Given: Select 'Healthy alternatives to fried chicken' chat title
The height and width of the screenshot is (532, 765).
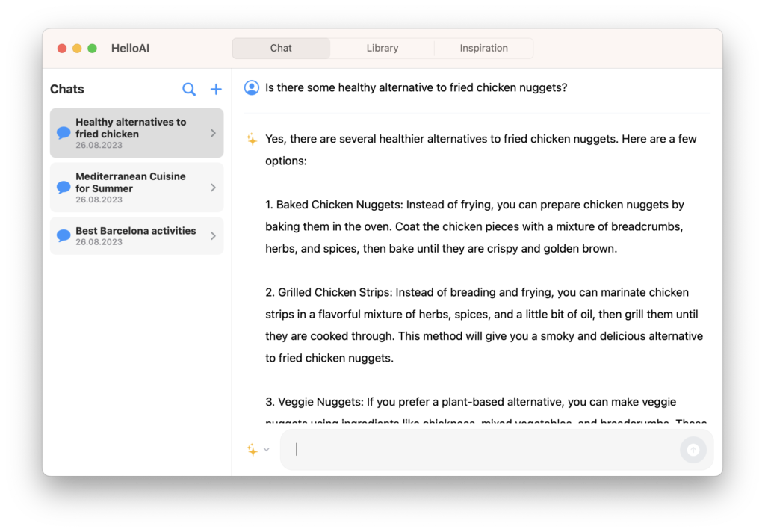Looking at the screenshot, I should coord(131,128).
